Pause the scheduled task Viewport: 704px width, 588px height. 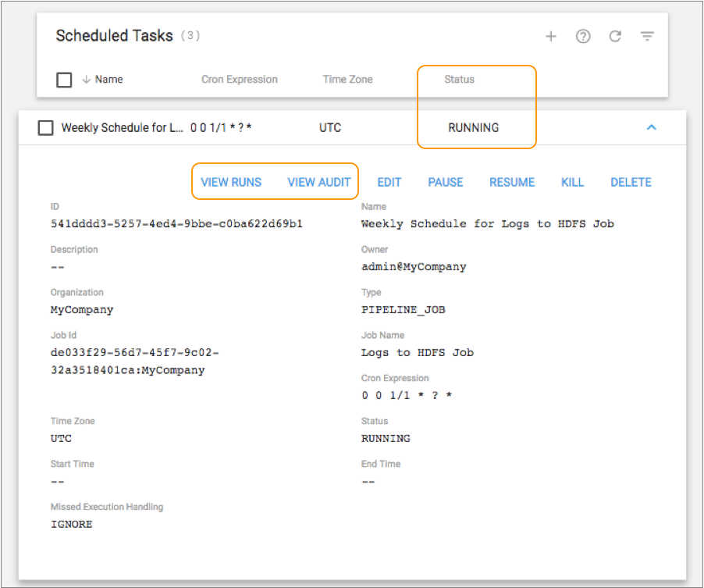(446, 182)
